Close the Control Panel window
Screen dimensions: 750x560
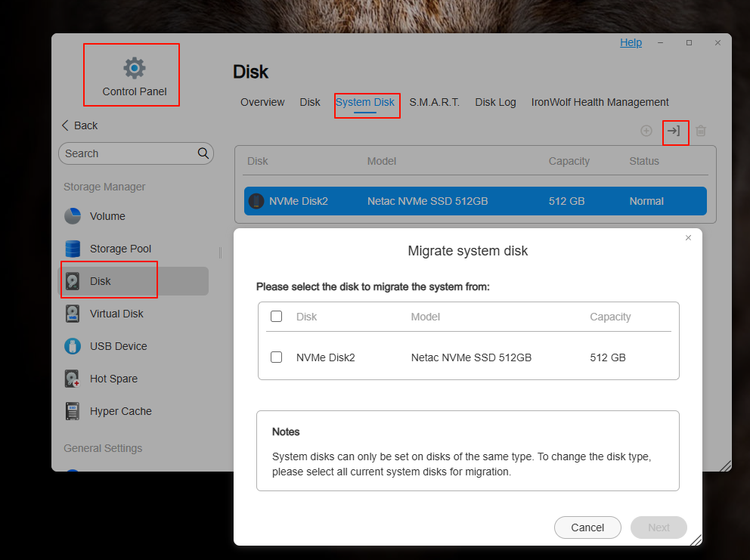point(717,42)
